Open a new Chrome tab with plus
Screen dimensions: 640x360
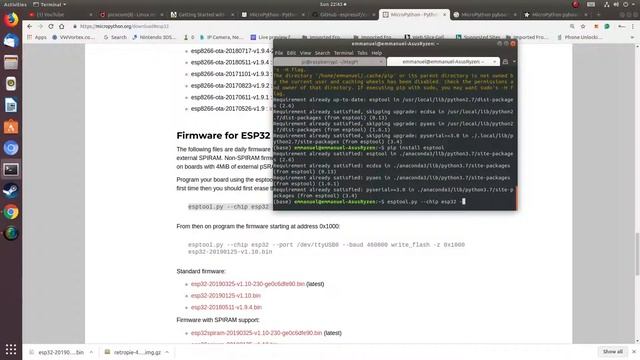(598, 15)
